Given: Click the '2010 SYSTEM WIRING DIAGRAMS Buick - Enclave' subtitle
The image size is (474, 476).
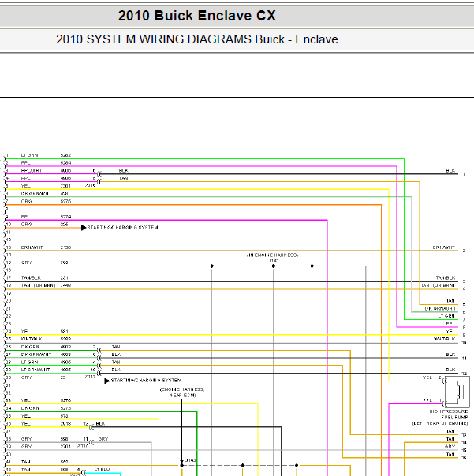Looking at the screenshot, I should coord(197,39).
